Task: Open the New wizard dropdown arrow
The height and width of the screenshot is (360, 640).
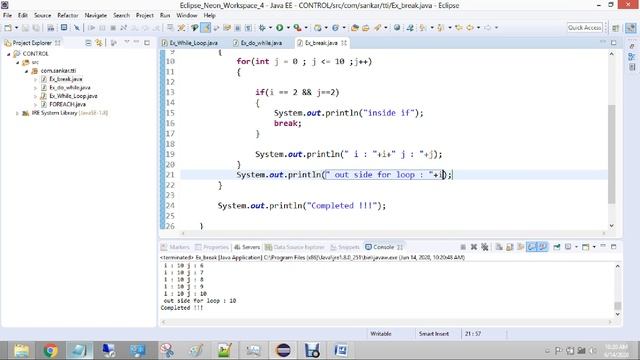Action: click(16, 28)
